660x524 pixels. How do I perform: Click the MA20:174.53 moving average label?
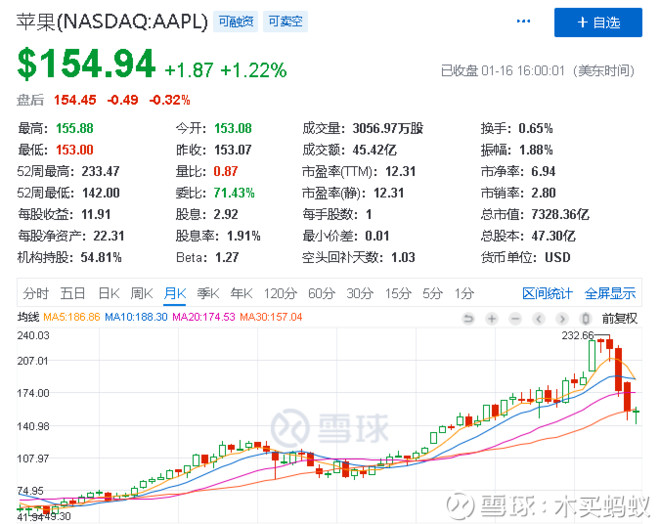coord(204,317)
